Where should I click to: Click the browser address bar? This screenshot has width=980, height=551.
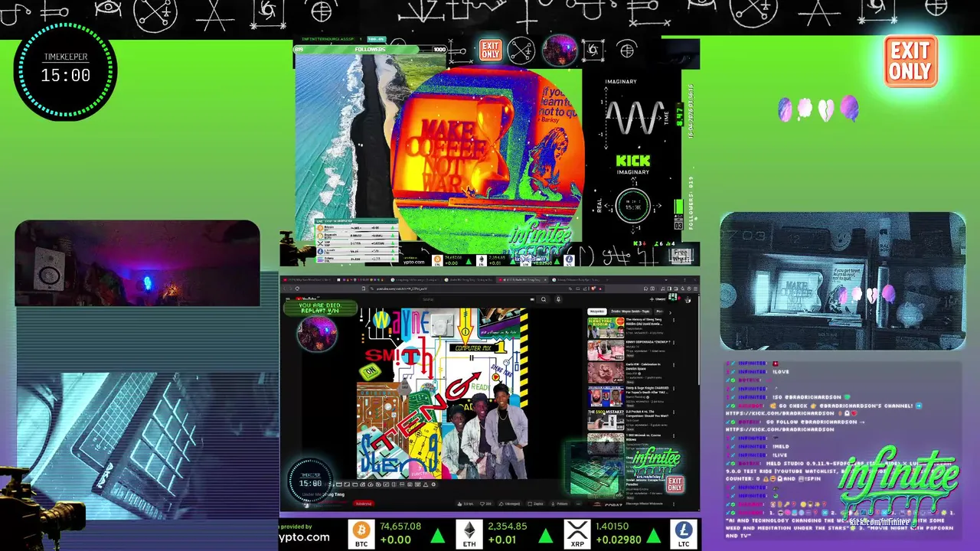tap(486, 289)
